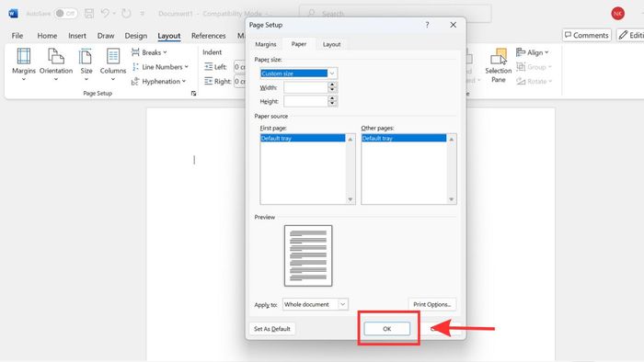Switch to the Home ribbon tab

pyautogui.click(x=47, y=36)
